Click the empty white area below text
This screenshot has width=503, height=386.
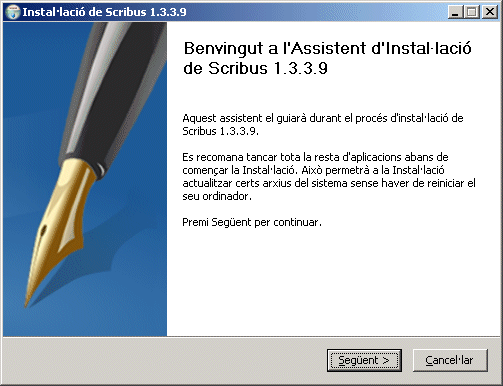[x=333, y=283]
